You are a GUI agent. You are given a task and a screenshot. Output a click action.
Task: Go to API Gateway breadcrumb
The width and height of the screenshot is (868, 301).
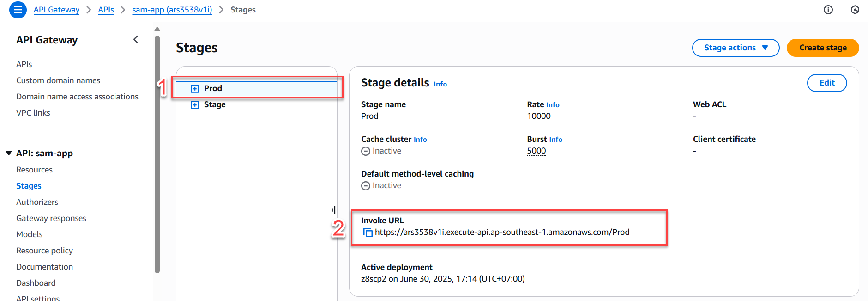(56, 10)
